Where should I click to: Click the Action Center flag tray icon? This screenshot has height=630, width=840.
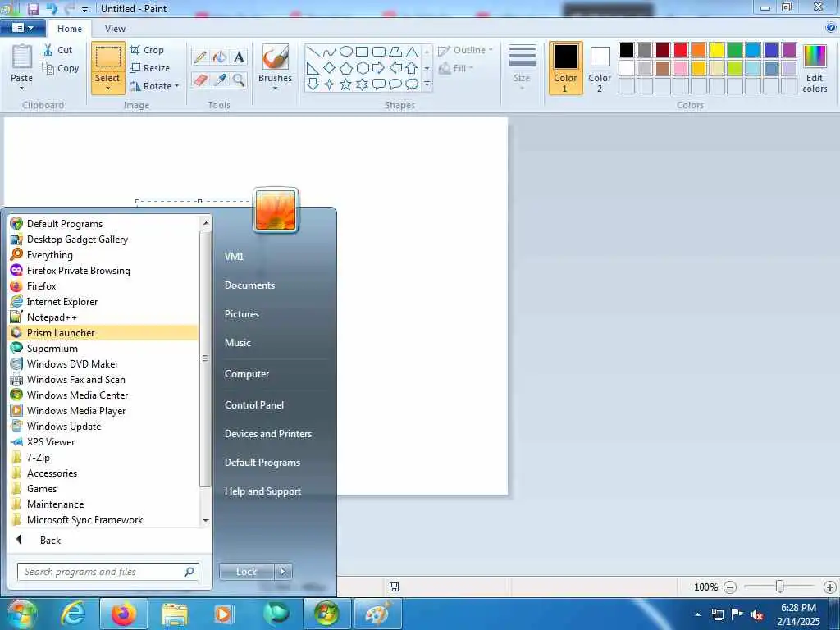coord(737,614)
